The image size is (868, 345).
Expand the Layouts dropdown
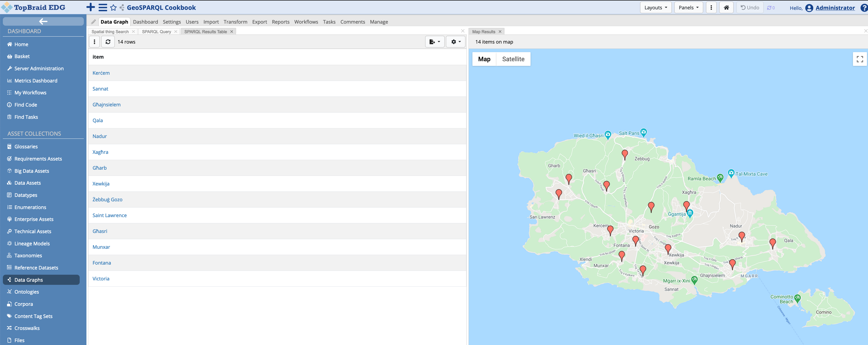coord(655,8)
